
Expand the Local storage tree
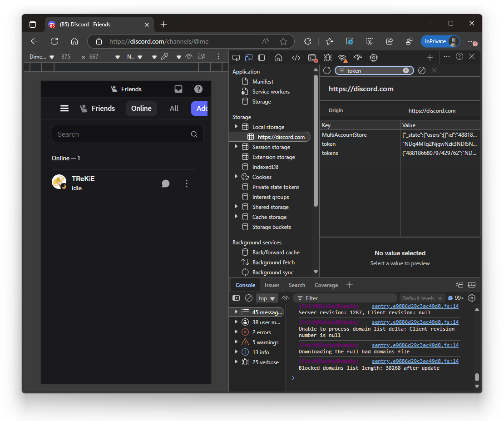(236, 127)
